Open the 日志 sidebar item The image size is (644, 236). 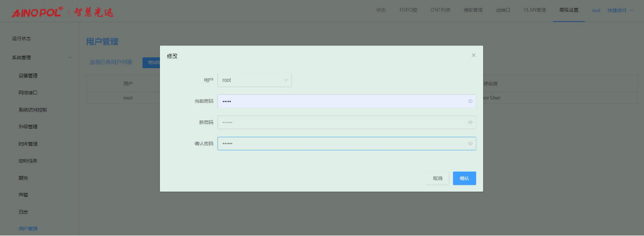pyautogui.click(x=23, y=212)
